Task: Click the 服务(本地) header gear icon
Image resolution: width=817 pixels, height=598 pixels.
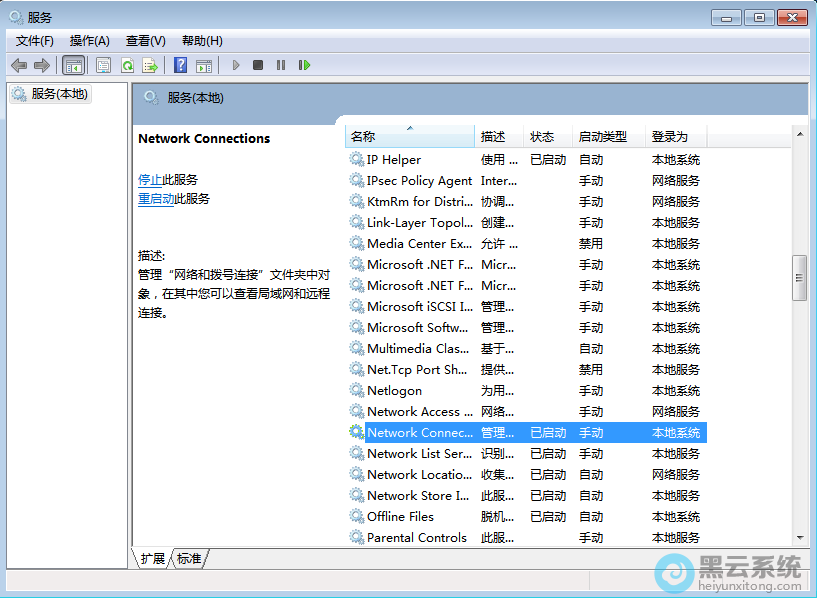Action: [151, 97]
